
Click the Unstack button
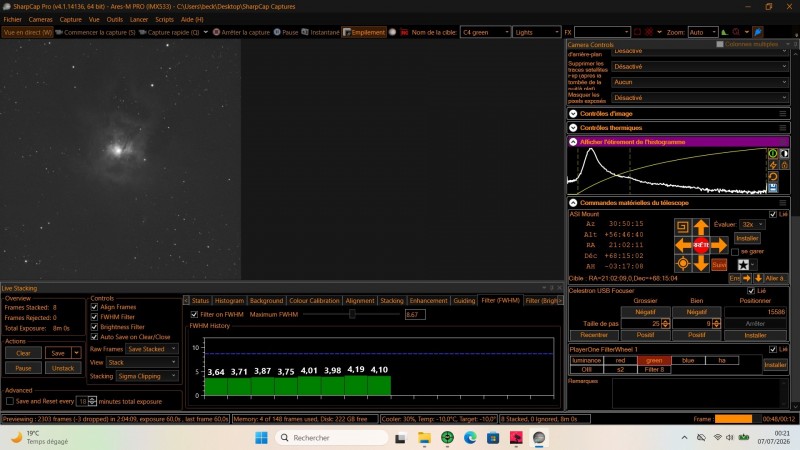[63, 368]
